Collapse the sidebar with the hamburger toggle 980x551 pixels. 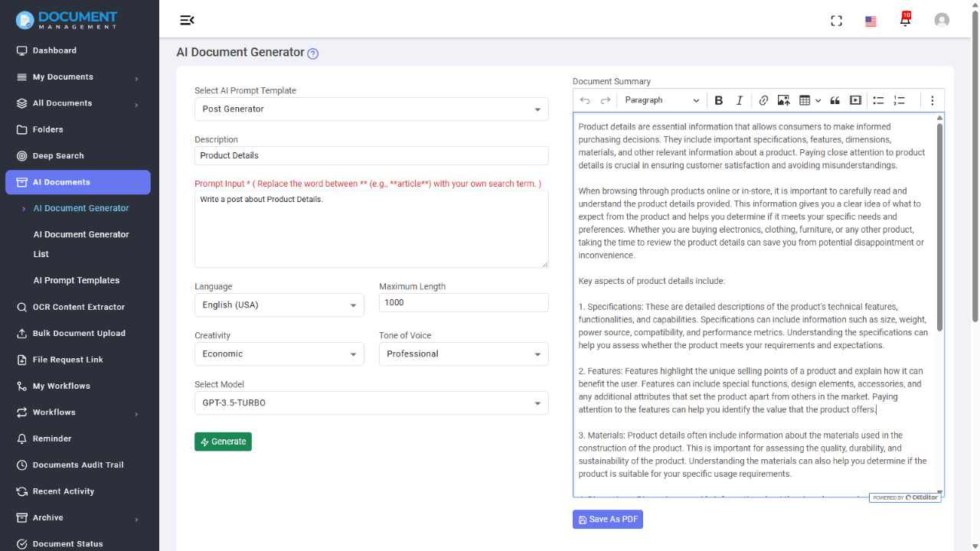(x=187, y=20)
